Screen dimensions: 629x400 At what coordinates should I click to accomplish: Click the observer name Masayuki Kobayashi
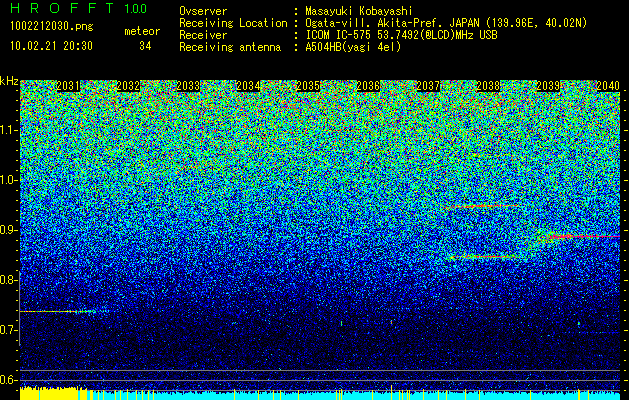coord(359,11)
